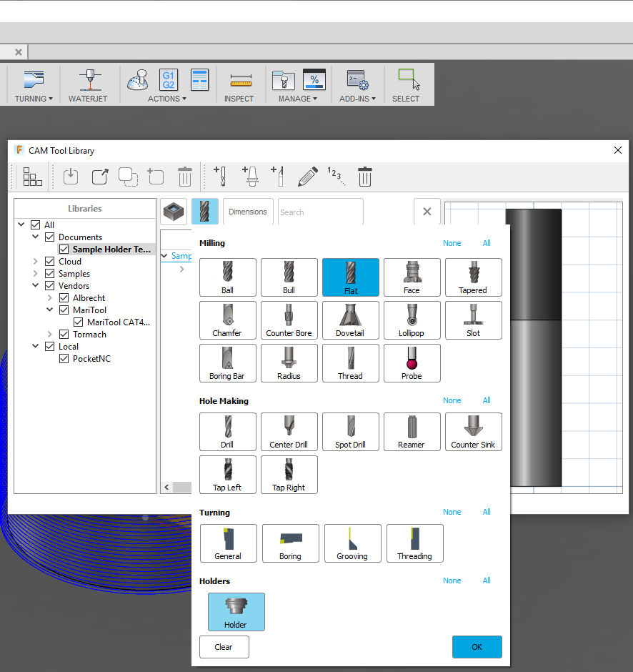The image size is (633, 672).
Task: Collapse the Vendors tree node
Action: click(x=36, y=285)
